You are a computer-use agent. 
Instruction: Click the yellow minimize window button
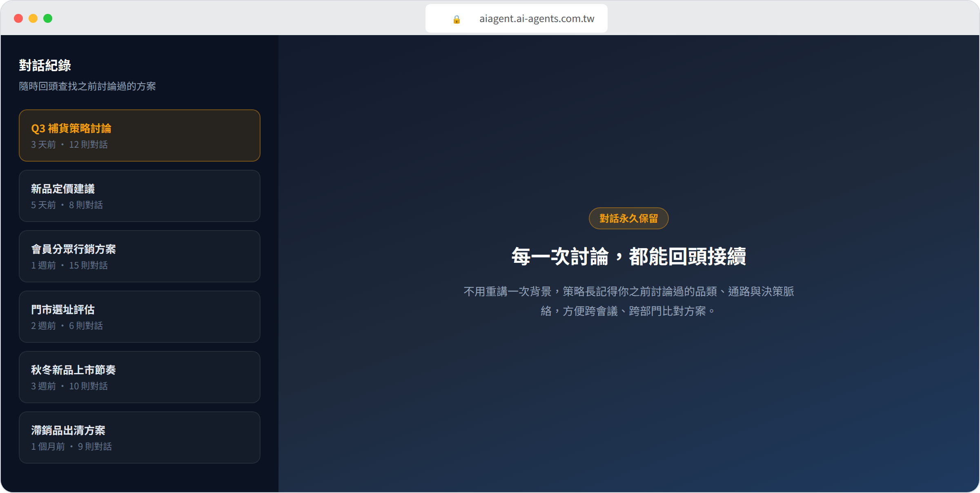point(33,18)
